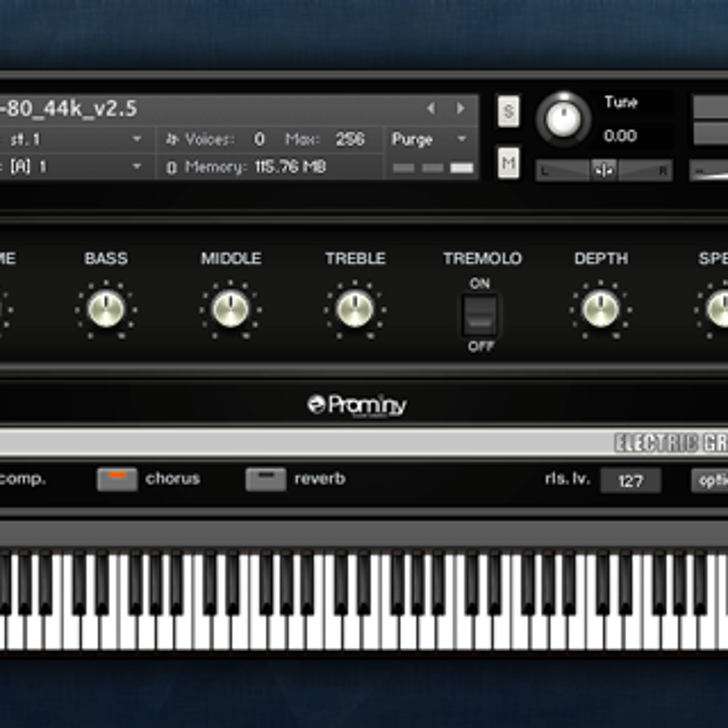Click the pan slider center handle
Viewport: 728px width, 728px height.
coord(603,171)
